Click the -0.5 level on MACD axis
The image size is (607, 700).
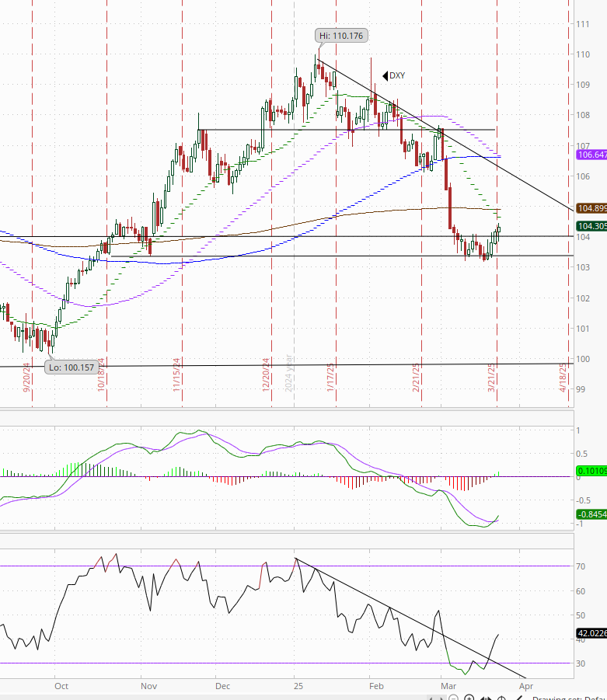582,500
